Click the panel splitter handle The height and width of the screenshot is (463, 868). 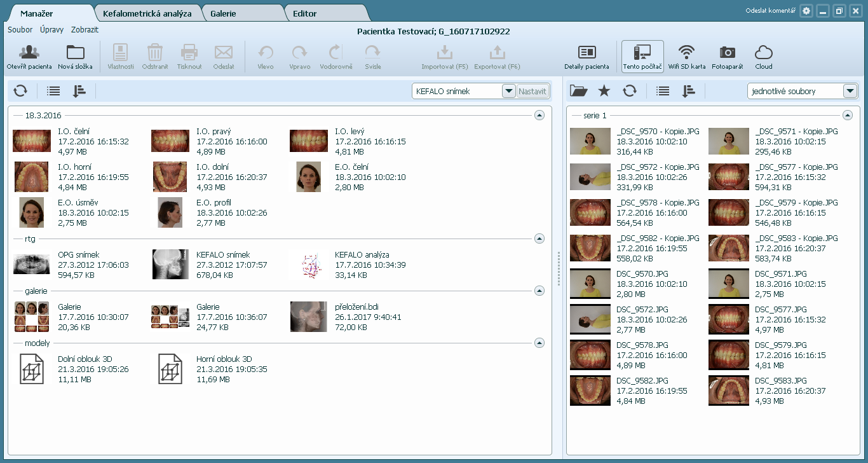559,268
